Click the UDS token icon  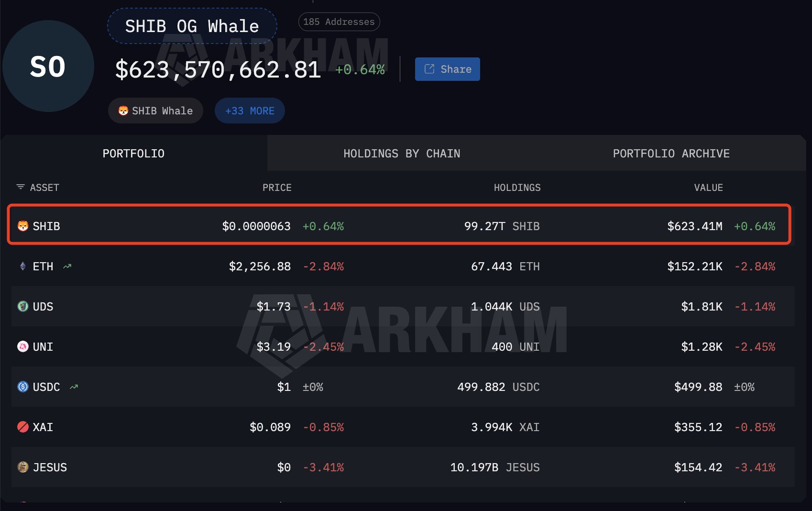click(x=22, y=306)
